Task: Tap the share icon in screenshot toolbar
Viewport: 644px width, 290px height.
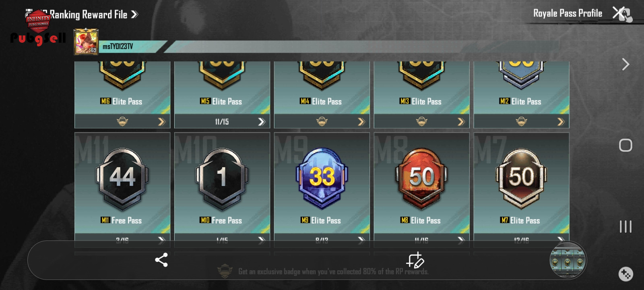Action: pos(161,260)
